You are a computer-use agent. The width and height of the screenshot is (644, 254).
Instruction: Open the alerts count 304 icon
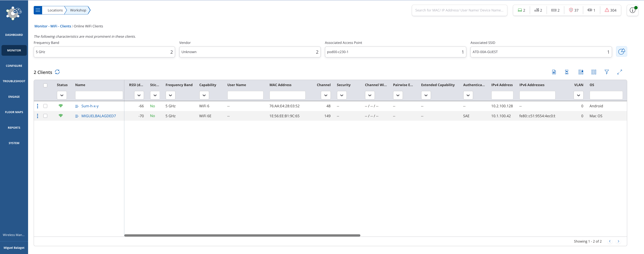point(610,10)
